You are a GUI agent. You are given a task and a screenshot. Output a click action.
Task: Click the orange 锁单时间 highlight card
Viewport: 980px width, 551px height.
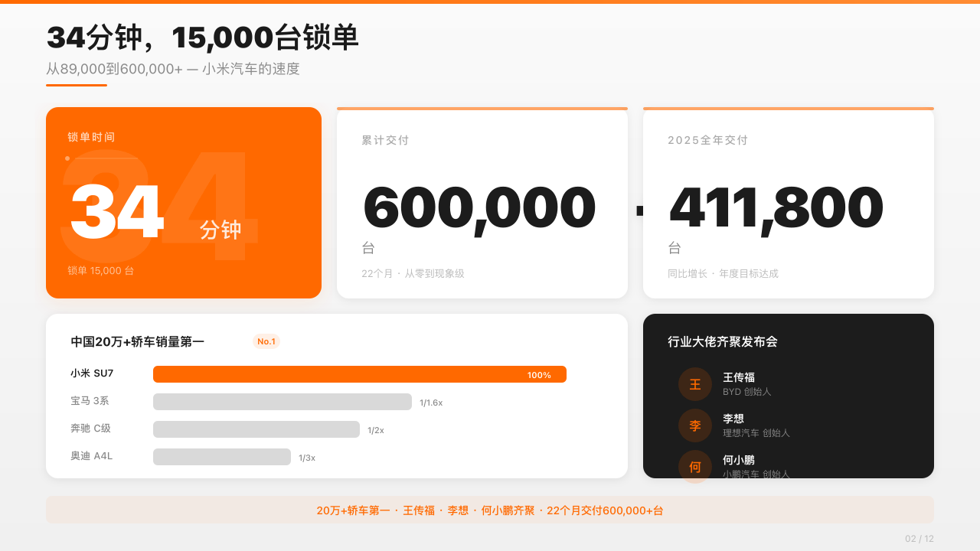click(184, 202)
